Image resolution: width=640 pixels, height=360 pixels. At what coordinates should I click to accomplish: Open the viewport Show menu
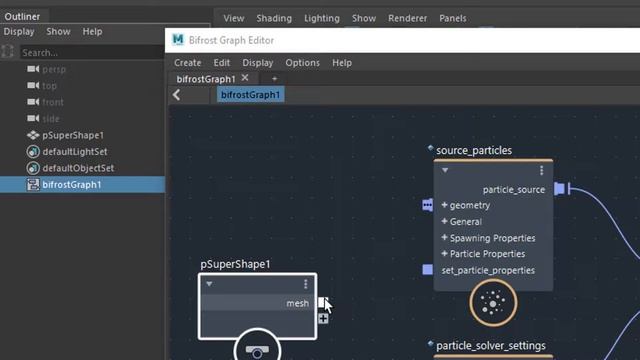[364, 18]
